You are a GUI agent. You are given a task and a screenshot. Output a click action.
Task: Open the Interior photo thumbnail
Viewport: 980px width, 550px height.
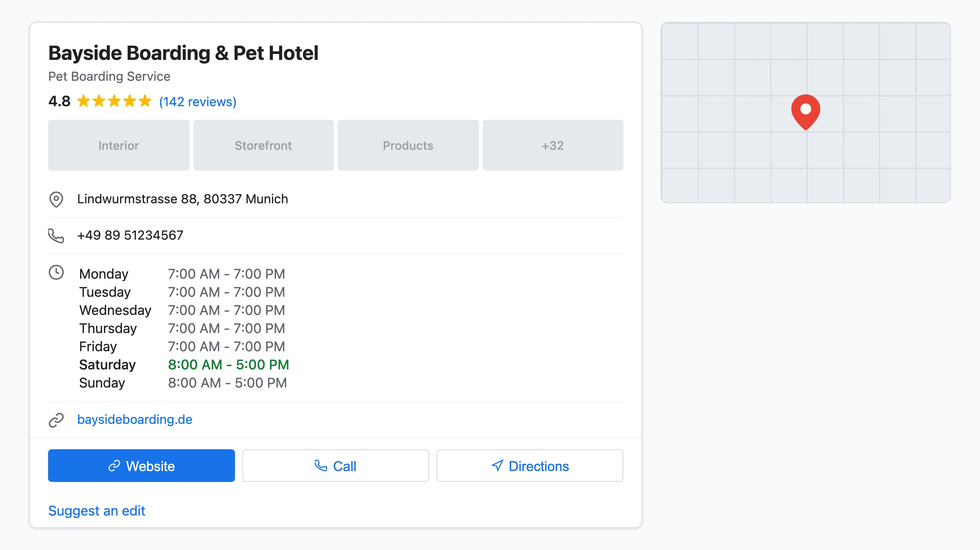[118, 145]
